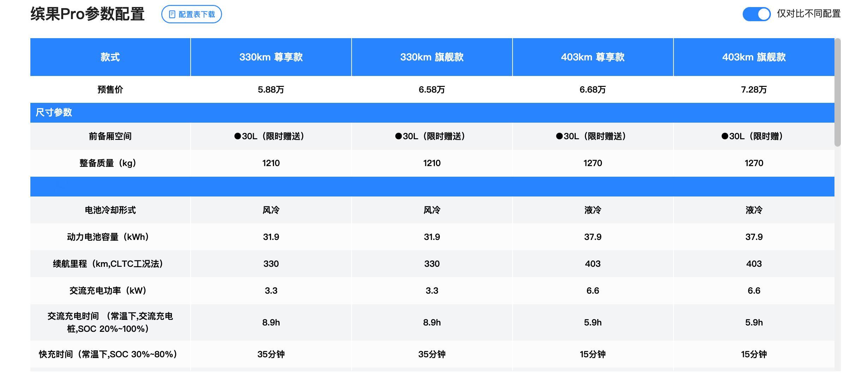Click the 330 range cell under 330km 旗舰款
Viewport: 868px width, 376px height.
[x=432, y=264]
